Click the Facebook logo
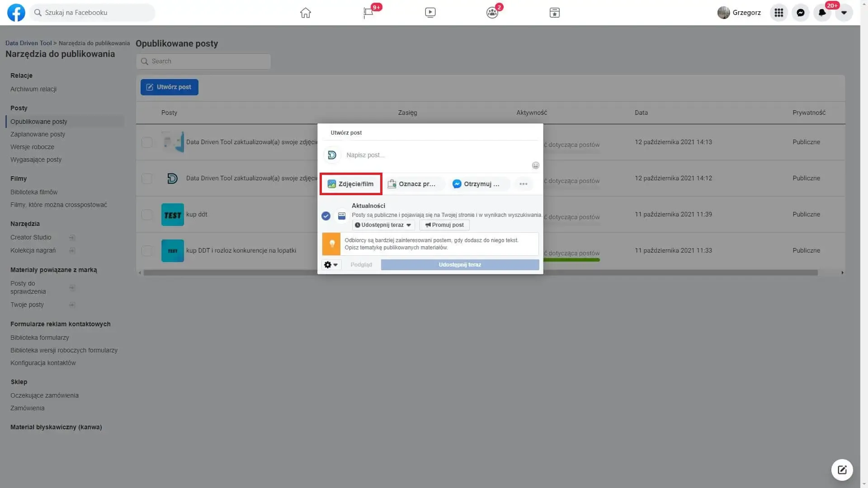The height and width of the screenshot is (488, 868). click(16, 13)
